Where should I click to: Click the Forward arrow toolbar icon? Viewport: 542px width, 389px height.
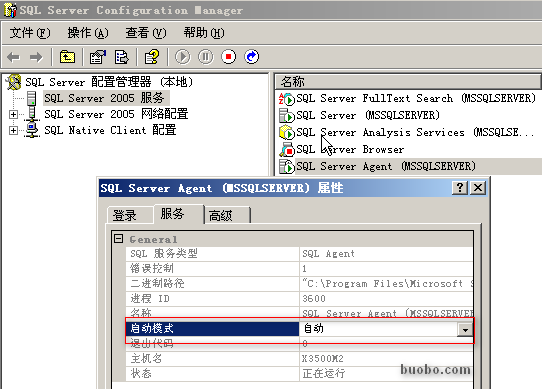(36, 57)
